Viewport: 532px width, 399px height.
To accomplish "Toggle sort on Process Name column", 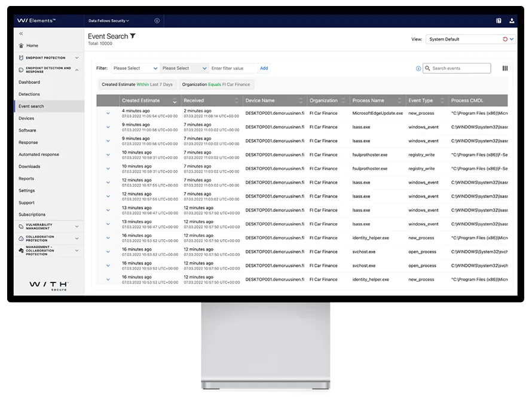I will coord(399,101).
